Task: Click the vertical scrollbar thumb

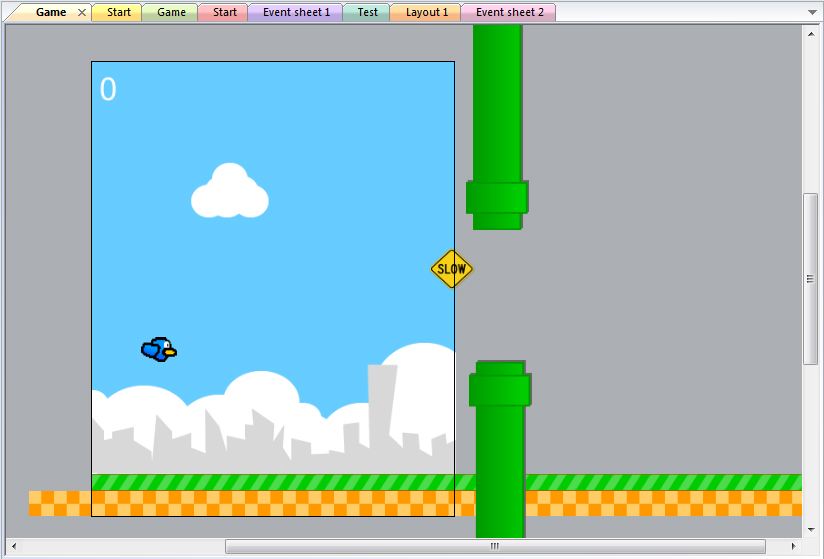Action: pyautogui.click(x=810, y=279)
